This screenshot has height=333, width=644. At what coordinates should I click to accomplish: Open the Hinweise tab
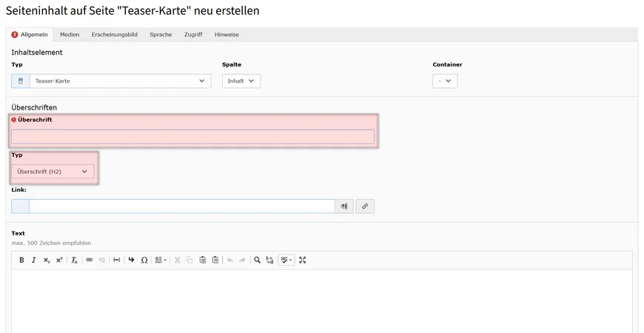click(227, 35)
